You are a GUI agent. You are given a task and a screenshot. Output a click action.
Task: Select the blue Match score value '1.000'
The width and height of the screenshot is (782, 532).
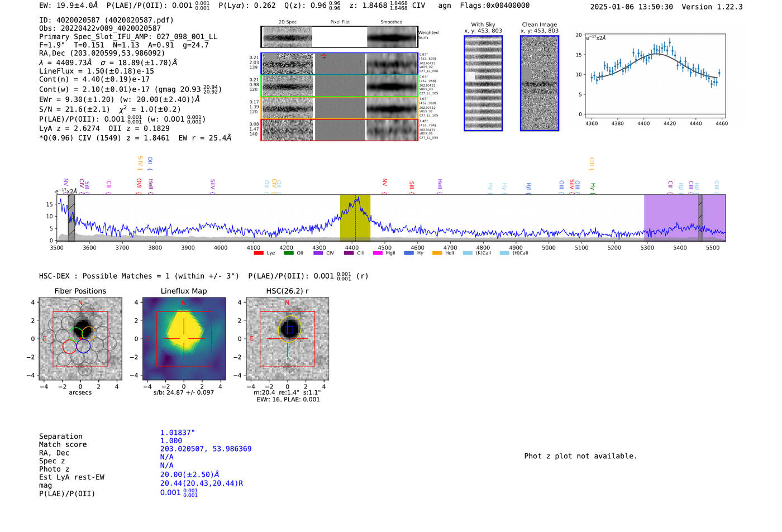pos(171,440)
